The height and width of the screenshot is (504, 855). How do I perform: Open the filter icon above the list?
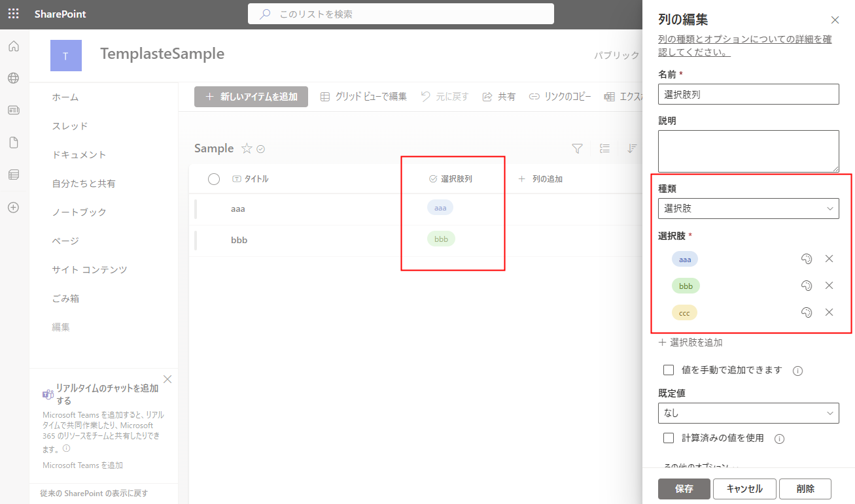(x=577, y=148)
